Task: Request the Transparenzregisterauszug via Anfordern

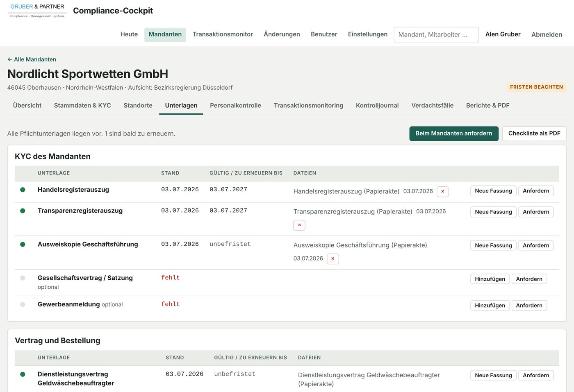Action: [x=536, y=212]
